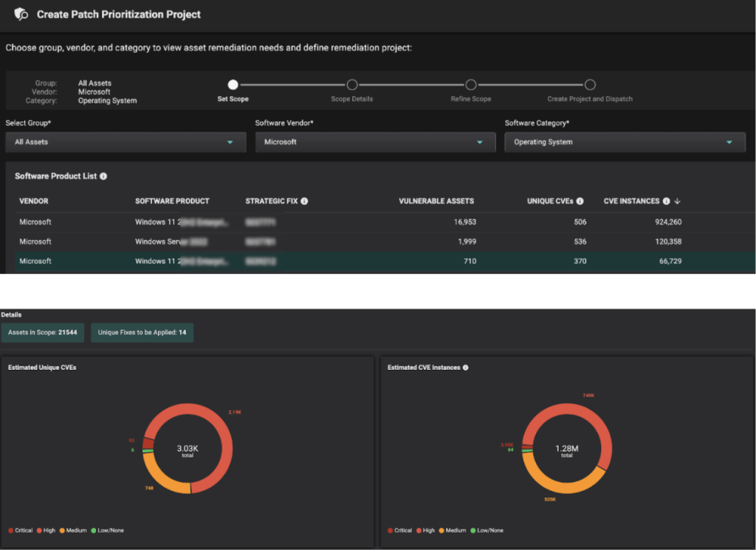Screen dimensions: 756x550
Task: Click Assets in Scope: 21544 chip
Action: pyautogui.click(x=42, y=333)
